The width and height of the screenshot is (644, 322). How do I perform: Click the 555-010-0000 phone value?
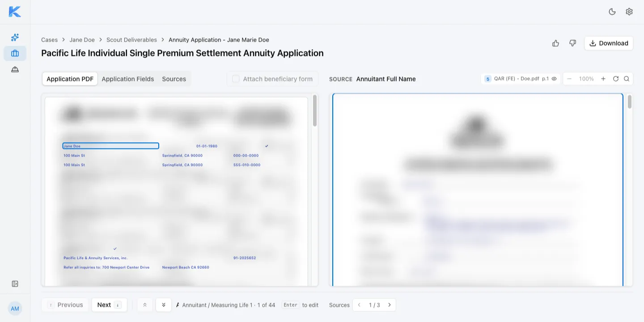click(x=247, y=165)
